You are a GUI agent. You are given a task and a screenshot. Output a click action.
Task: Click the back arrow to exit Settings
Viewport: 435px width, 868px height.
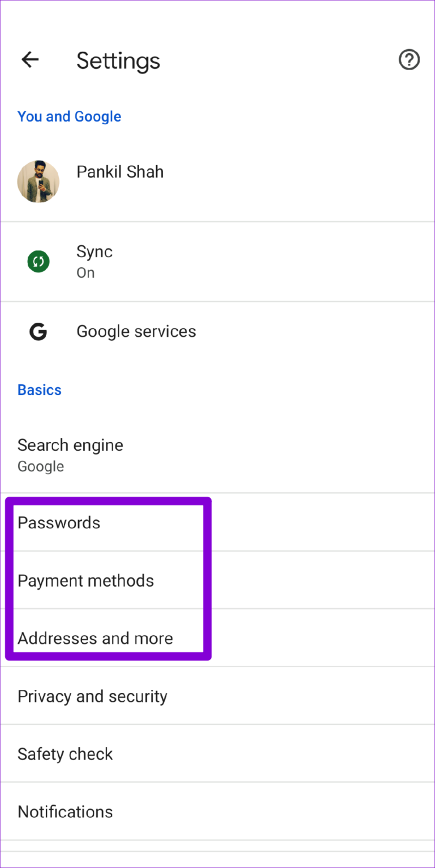pyautogui.click(x=29, y=60)
